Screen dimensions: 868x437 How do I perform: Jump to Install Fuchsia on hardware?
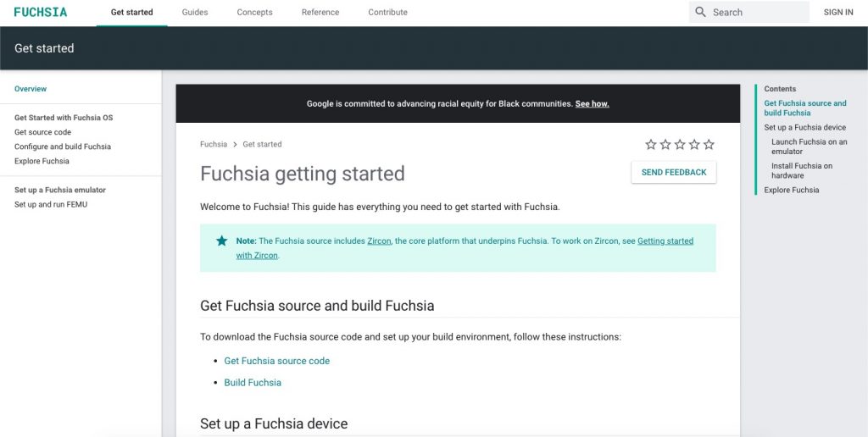click(802, 170)
